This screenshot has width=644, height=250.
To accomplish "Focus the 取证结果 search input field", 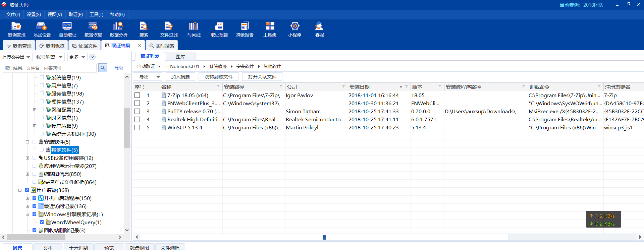I will [50, 68].
